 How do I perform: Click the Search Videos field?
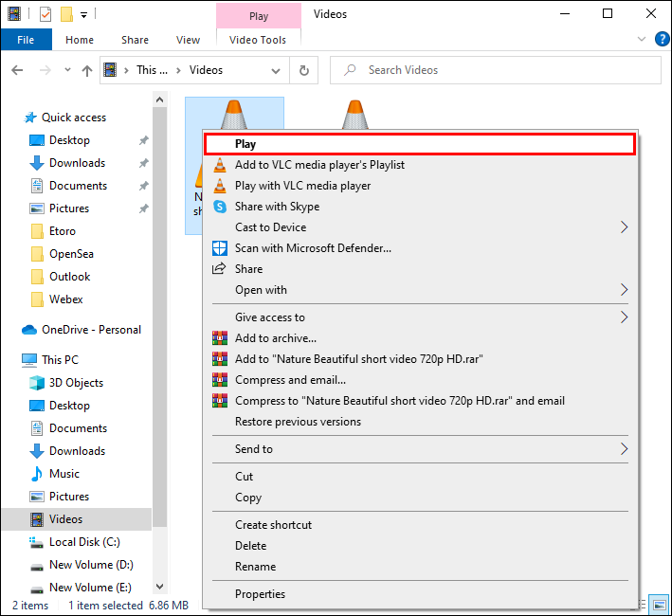click(x=496, y=70)
